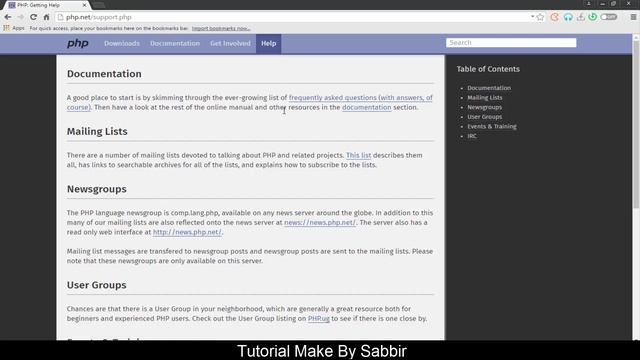Viewport: 640px width, 360px height.
Task: Open the Apps shortcut in bookmarks bar
Action: pos(14,28)
